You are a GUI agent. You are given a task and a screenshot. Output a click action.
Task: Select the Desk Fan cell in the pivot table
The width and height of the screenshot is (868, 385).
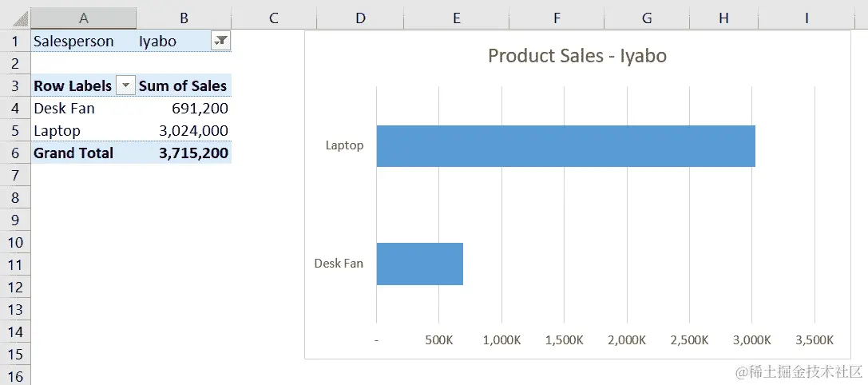click(84, 108)
